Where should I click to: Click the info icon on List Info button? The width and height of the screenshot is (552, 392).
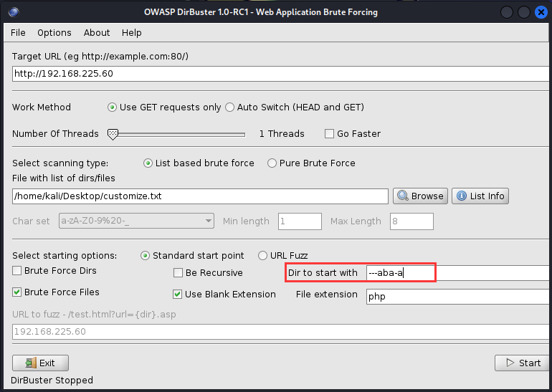point(462,196)
